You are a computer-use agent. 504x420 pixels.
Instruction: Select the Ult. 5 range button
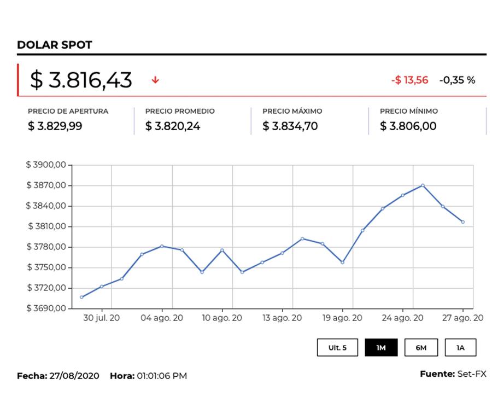pyautogui.click(x=337, y=347)
